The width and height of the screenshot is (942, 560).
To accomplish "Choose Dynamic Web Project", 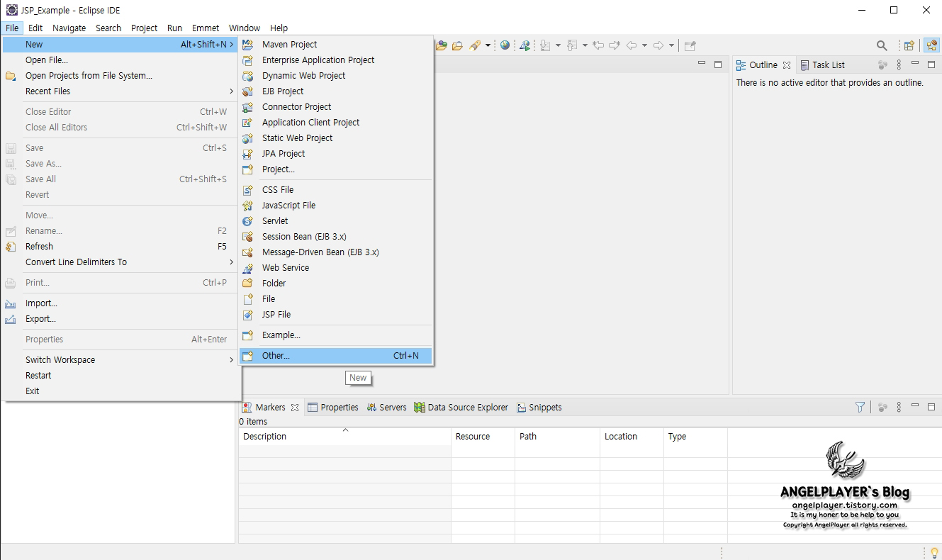I will pos(335,76).
